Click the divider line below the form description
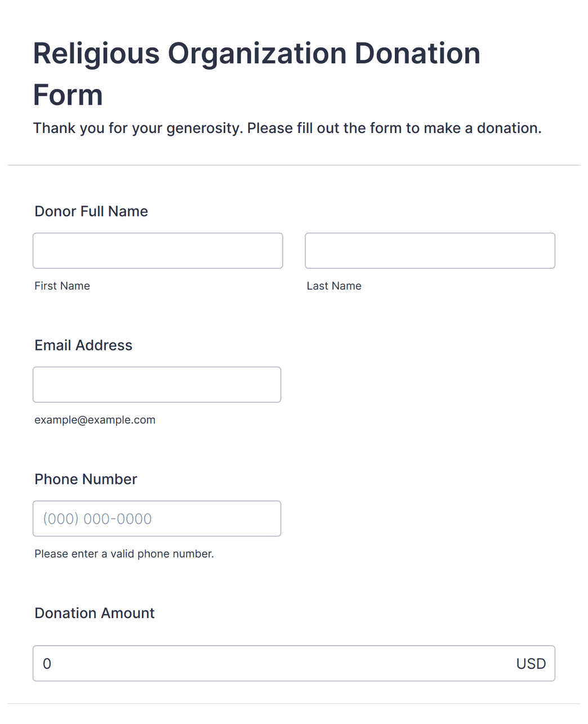The width and height of the screenshot is (588, 724). click(293, 165)
